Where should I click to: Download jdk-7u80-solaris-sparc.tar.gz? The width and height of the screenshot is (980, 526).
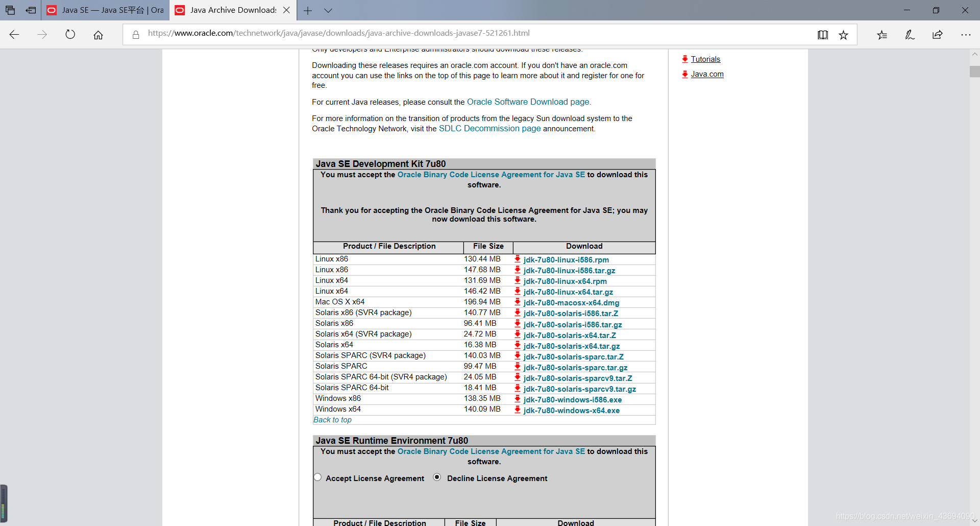pyautogui.click(x=575, y=368)
